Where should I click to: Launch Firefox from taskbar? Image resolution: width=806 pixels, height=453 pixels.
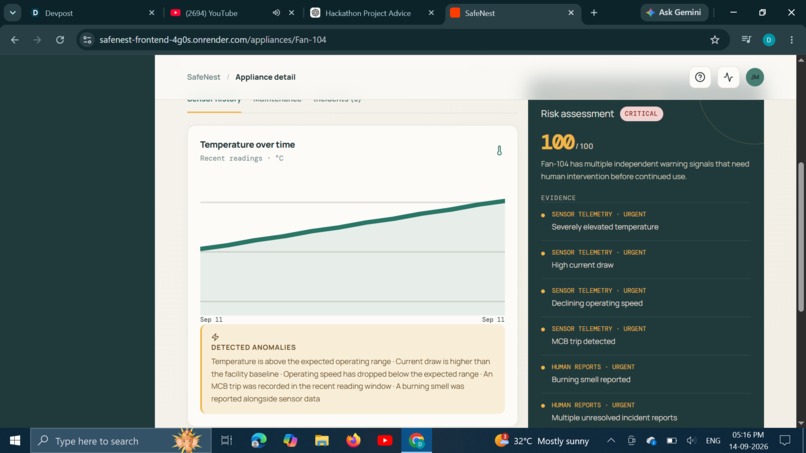tap(353, 441)
